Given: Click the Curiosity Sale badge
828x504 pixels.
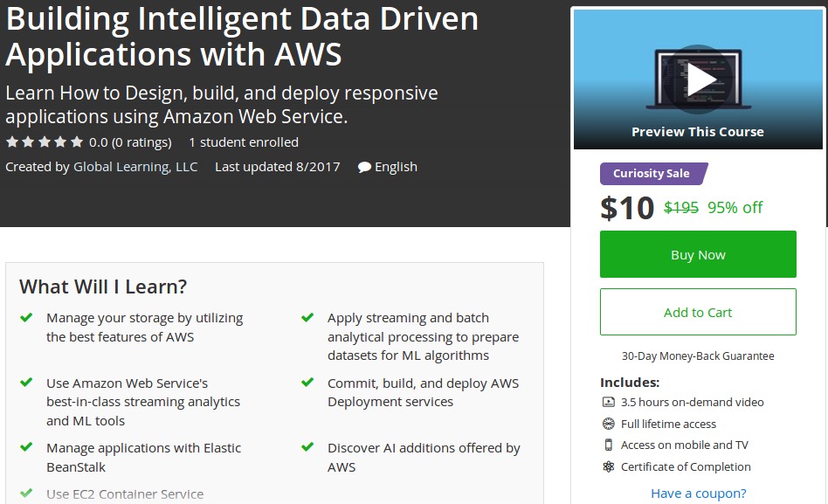Looking at the screenshot, I should tap(650, 174).
